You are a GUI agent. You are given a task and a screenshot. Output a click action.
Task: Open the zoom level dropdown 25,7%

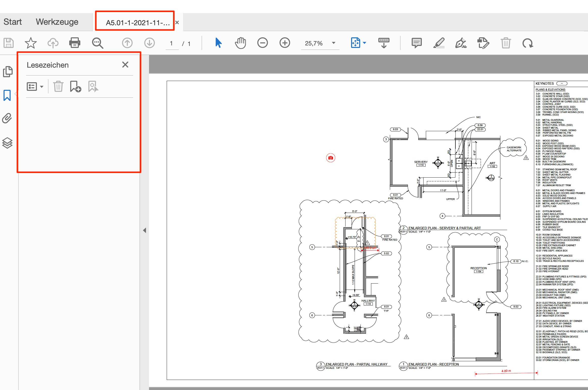coord(320,43)
